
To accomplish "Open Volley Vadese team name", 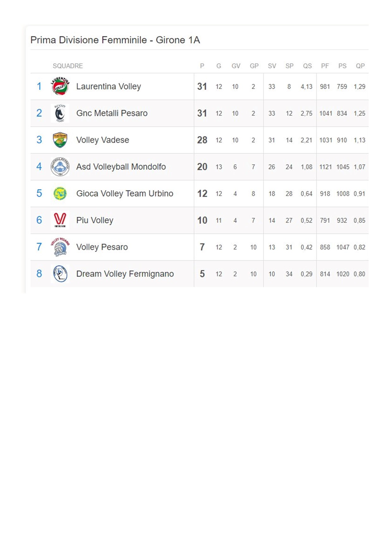I will [103, 140].
